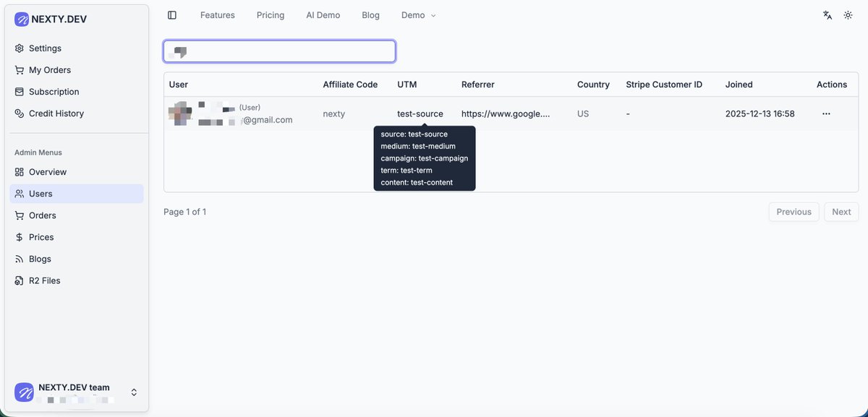Open the language switcher icon in the header
Screen dimensions: 868x417
[x=827, y=14]
